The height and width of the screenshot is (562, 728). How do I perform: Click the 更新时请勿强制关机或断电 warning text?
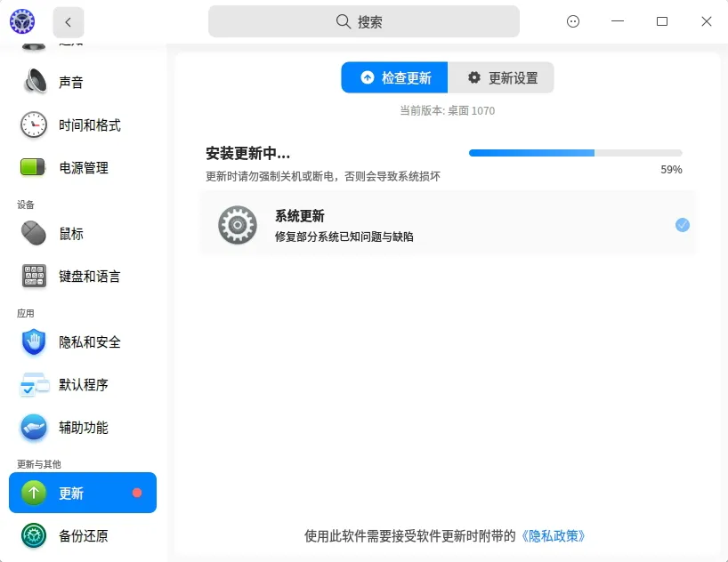(x=323, y=176)
